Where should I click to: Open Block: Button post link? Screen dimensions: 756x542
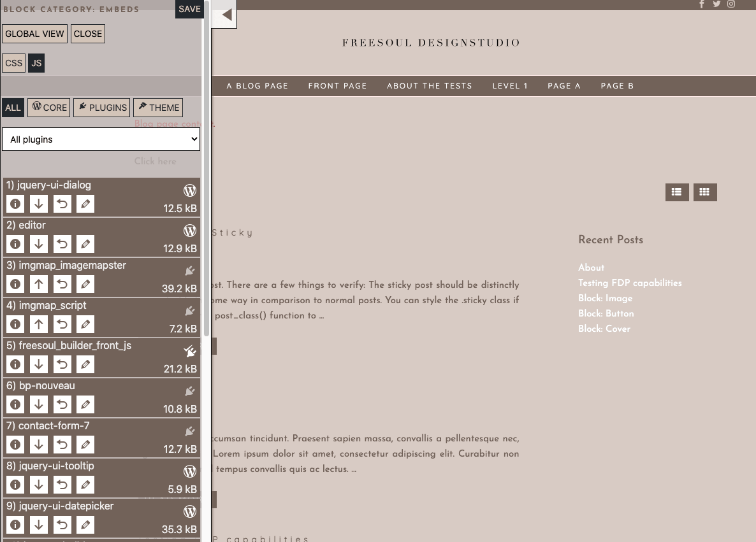pos(606,313)
